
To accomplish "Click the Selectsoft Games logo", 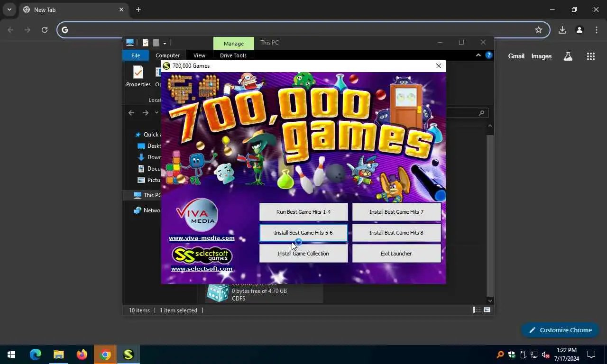I will [202, 255].
